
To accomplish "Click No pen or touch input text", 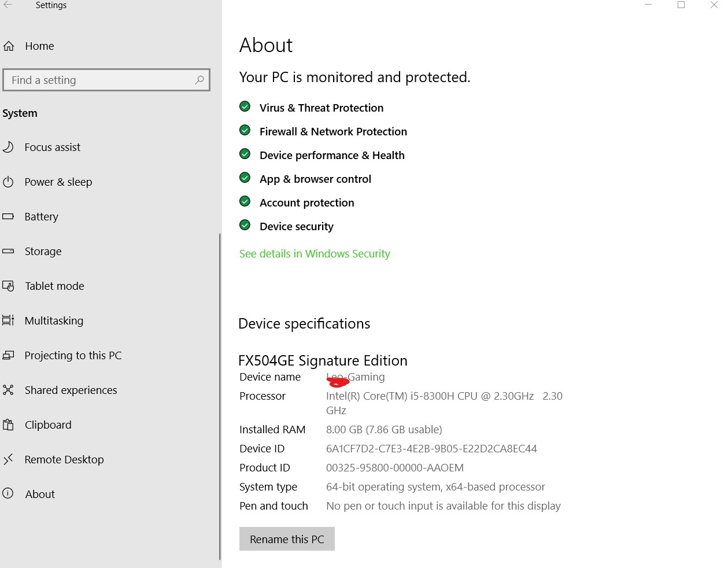I will point(444,506).
